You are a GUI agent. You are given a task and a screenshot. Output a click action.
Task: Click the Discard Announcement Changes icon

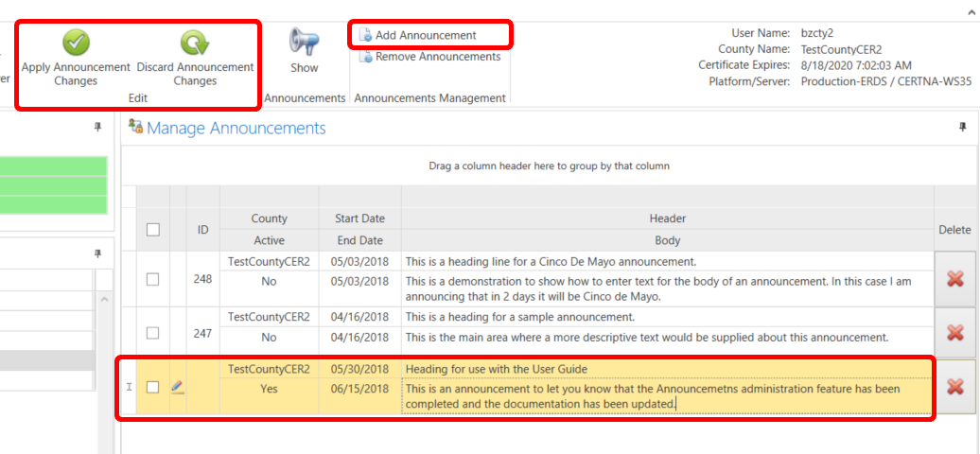pos(195,44)
